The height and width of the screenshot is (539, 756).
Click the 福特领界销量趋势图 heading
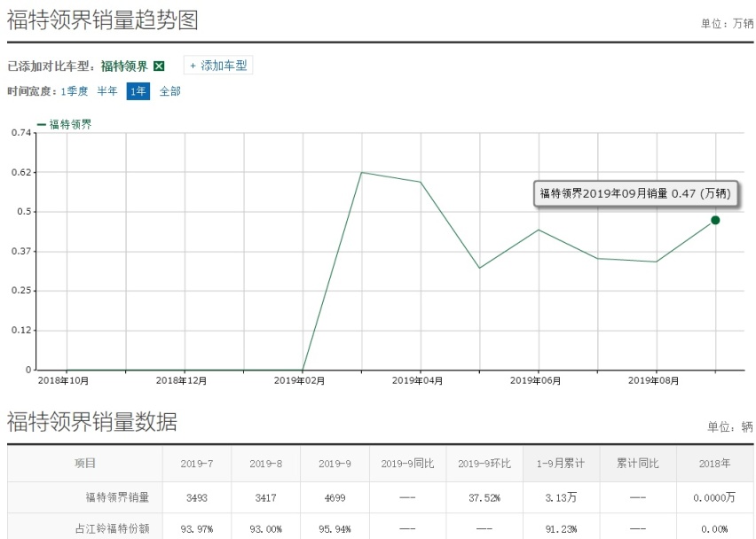[x=102, y=20]
